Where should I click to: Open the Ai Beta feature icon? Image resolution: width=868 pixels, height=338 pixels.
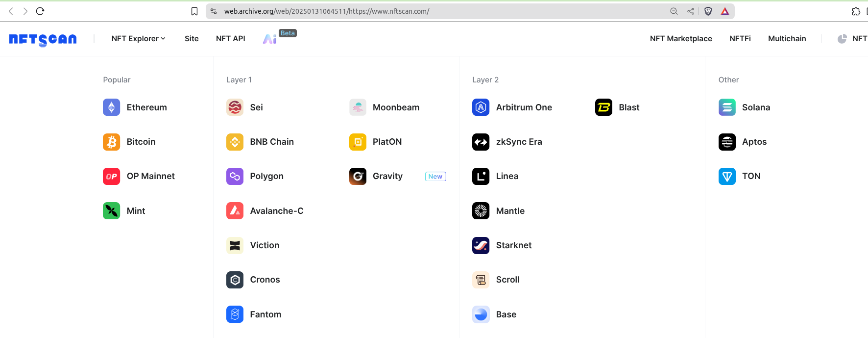[x=270, y=39]
